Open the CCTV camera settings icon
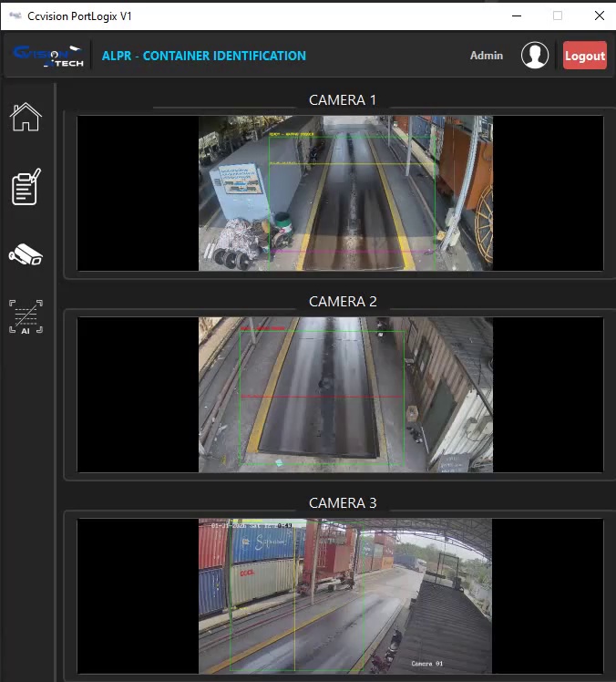616x682 pixels. 26,254
